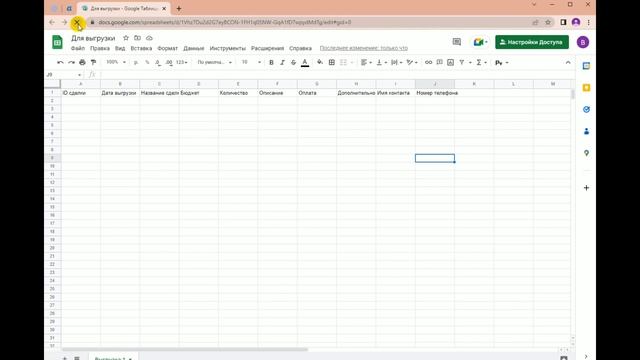Insert a link via chain icon
This screenshot has height=360, width=640.
[428, 62]
